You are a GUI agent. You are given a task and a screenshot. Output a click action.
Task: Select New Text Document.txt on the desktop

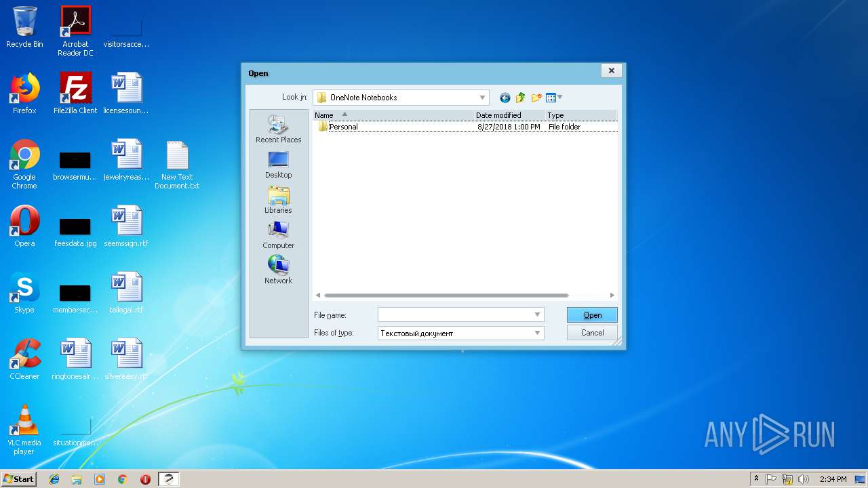[177, 165]
